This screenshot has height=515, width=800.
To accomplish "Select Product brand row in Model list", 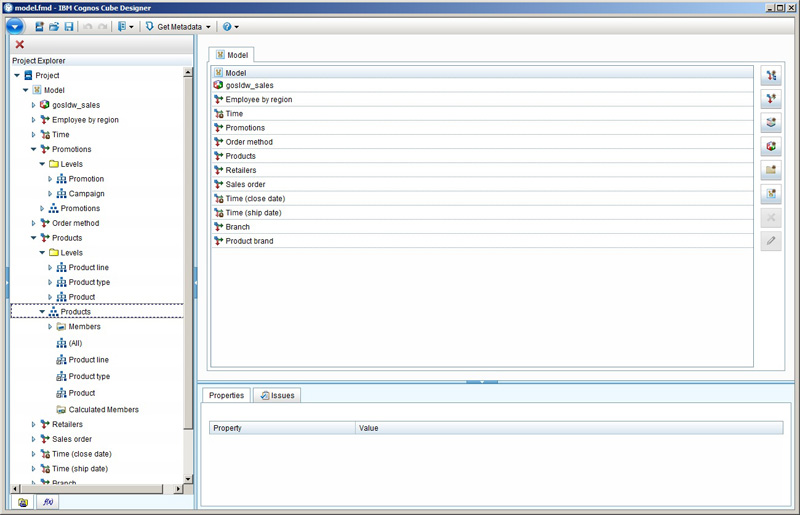I will click(482, 241).
